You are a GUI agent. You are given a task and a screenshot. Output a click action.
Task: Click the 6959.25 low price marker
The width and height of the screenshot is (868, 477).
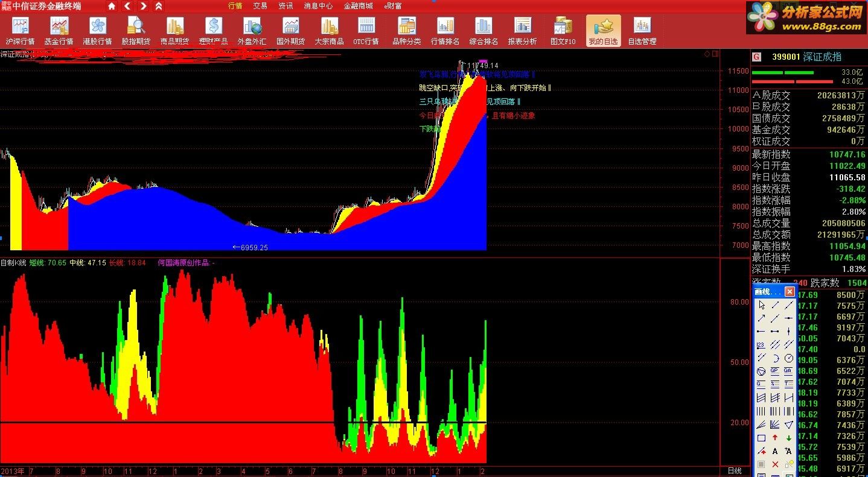[250, 247]
